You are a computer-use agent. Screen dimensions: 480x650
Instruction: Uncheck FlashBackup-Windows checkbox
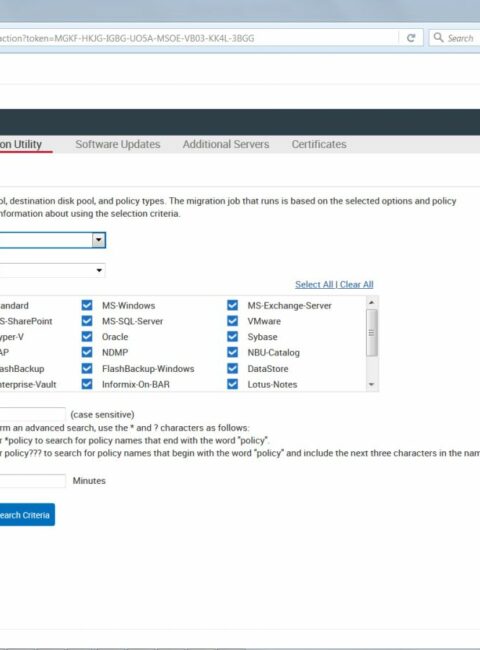(87, 368)
